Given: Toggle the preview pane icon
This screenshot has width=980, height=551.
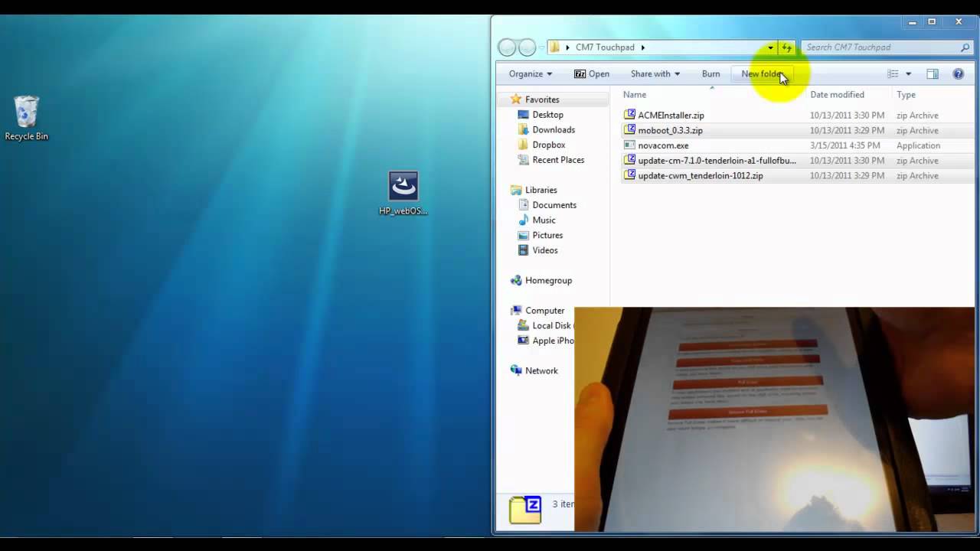Looking at the screenshot, I should (x=932, y=74).
